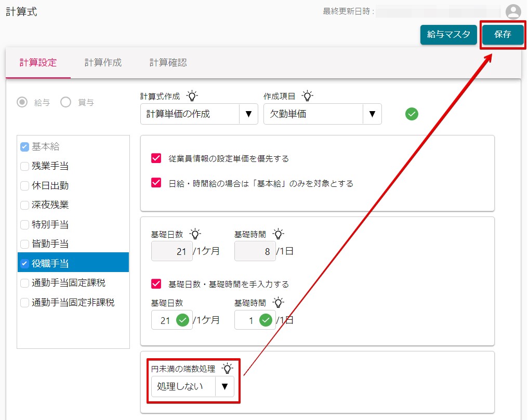Check the 通勤手当固定課税 checkbox
The image size is (529, 420).
24,283
